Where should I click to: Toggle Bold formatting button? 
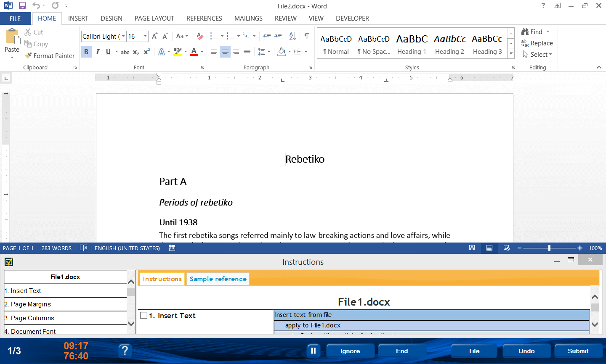tap(86, 52)
